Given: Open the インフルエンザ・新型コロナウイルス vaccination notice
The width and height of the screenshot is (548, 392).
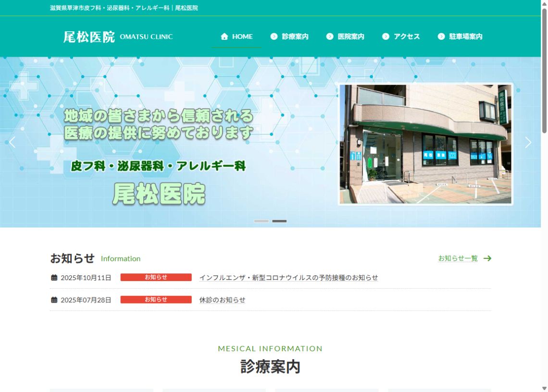Looking at the screenshot, I should pyautogui.click(x=289, y=277).
